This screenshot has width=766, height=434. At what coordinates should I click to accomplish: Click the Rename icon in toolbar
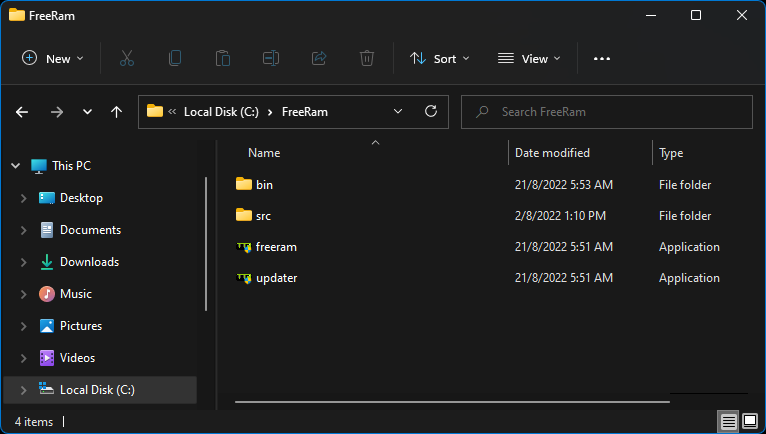point(271,59)
